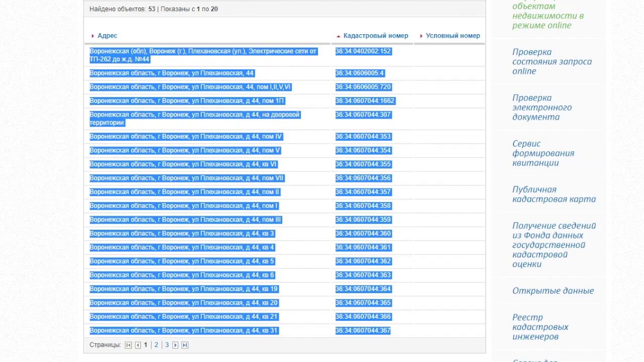Image resolution: width=644 pixels, height=362 pixels.
Task: Open address Плехановская, д 44, кв 3
Action: point(182,234)
